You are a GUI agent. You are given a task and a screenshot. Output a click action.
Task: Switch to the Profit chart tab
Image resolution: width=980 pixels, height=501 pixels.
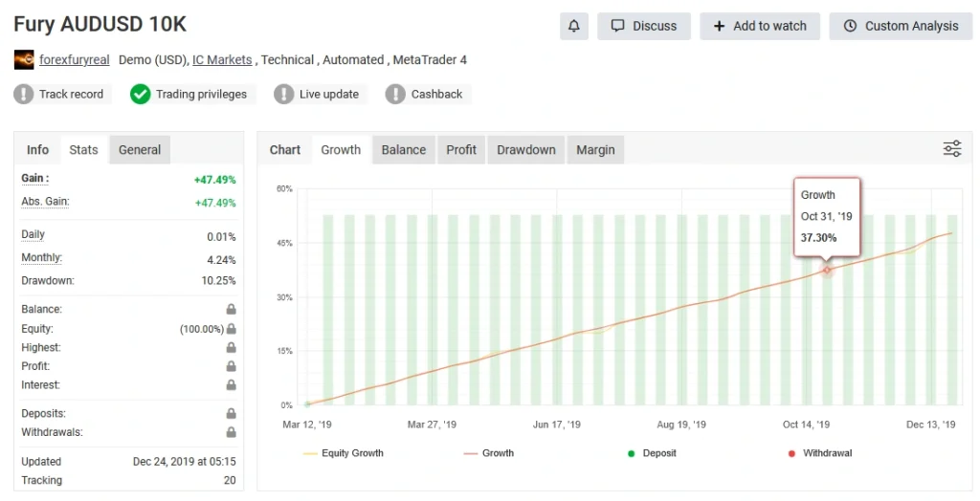461,150
